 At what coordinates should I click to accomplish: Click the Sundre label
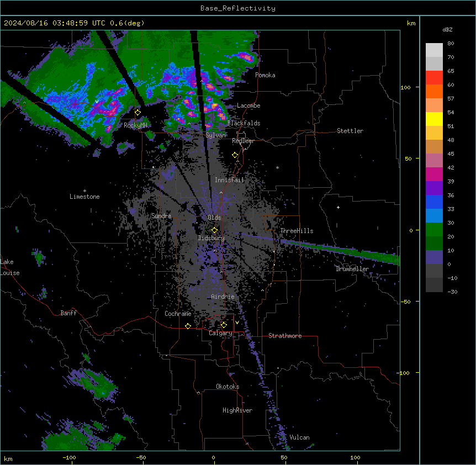click(161, 216)
